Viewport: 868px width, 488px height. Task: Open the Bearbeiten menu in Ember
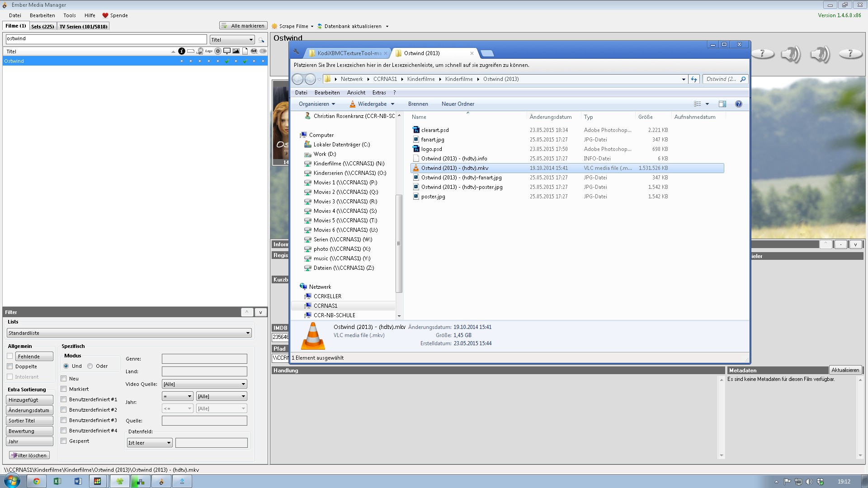(x=42, y=15)
